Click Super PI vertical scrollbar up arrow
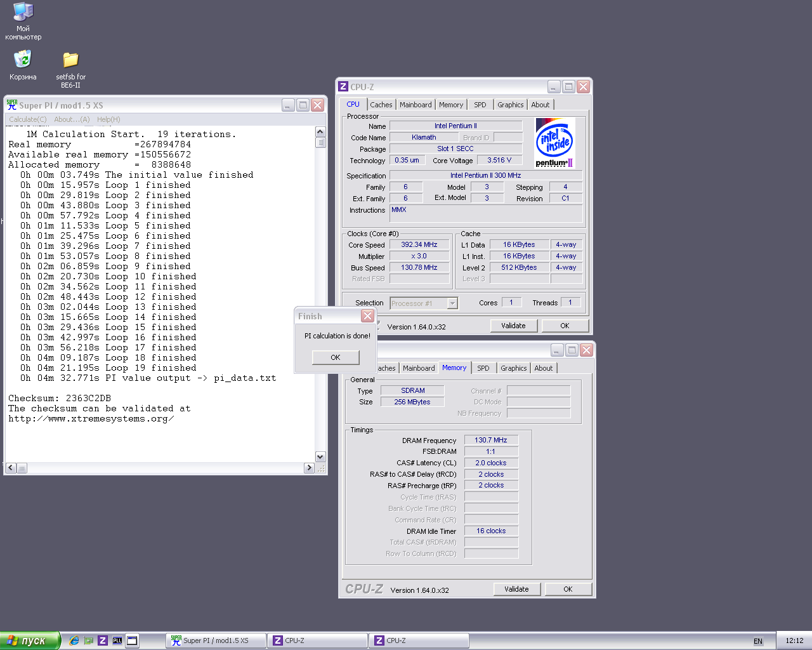812x650 pixels. coord(320,132)
